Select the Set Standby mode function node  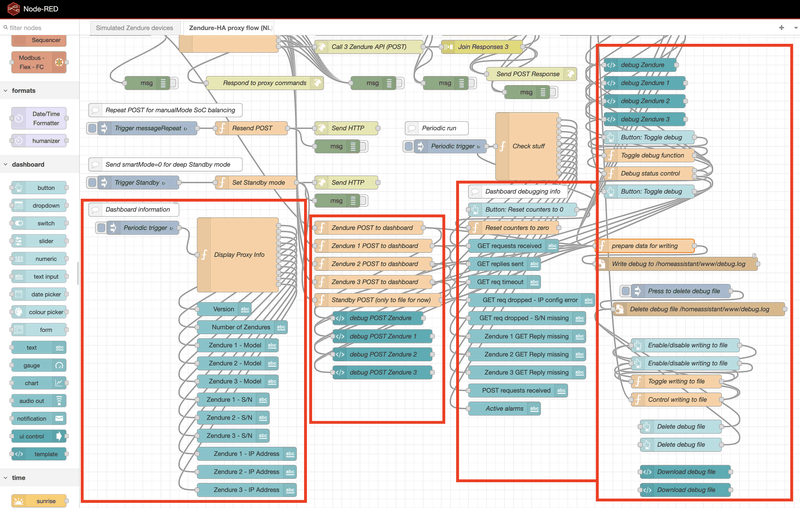point(257,183)
